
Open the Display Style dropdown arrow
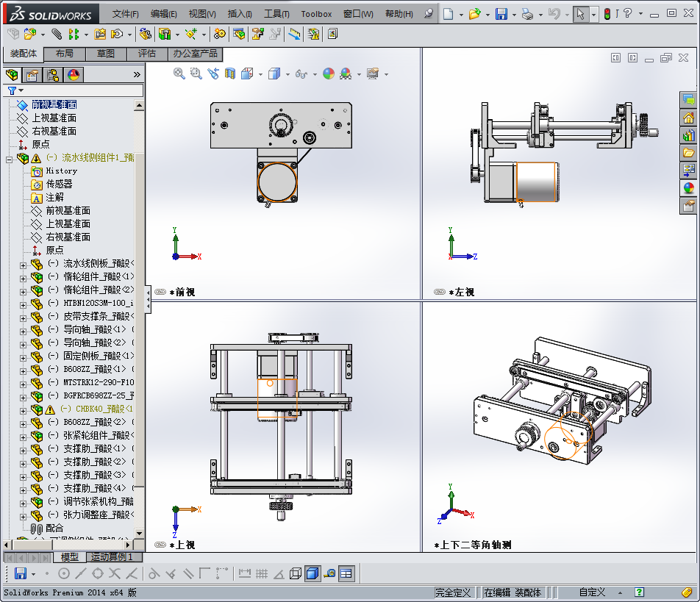(287, 74)
